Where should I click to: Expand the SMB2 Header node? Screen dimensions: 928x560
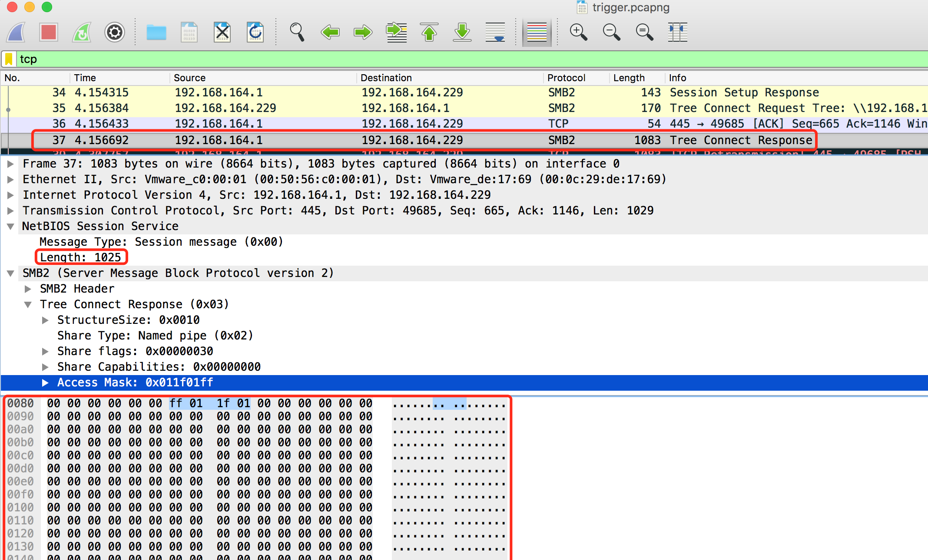click(28, 289)
